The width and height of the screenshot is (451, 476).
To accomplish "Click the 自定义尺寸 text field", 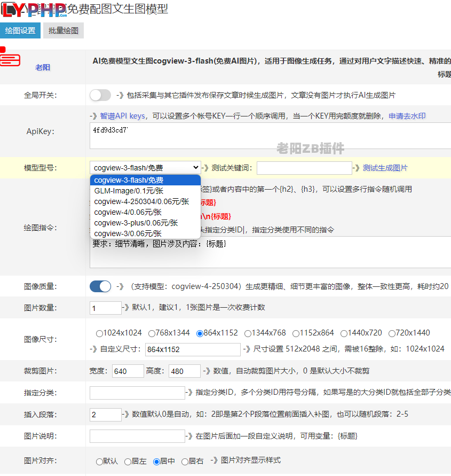I will (x=193, y=349).
